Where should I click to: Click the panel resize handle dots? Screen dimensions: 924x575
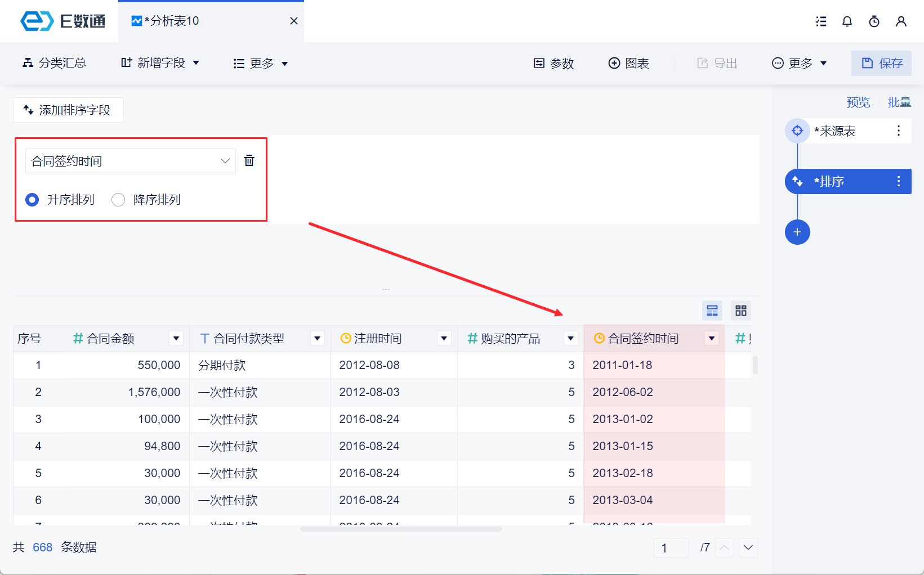click(386, 289)
